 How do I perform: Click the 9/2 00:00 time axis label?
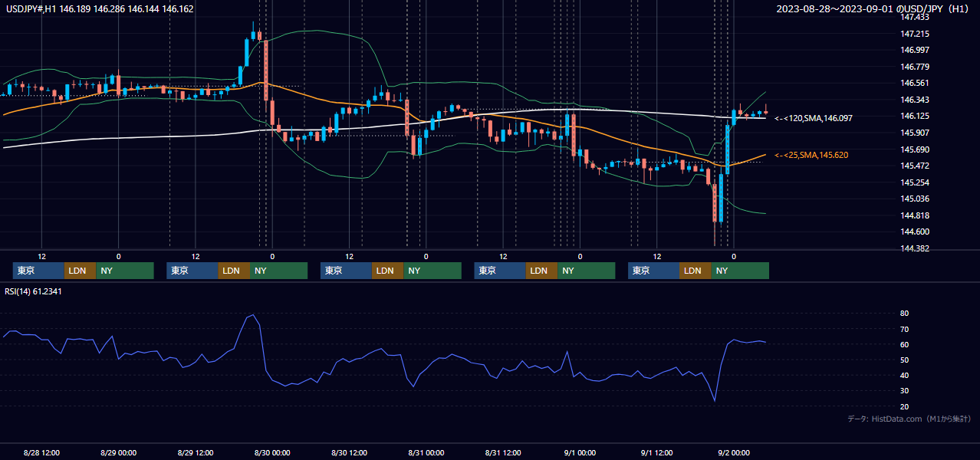(x=734, y=453)
